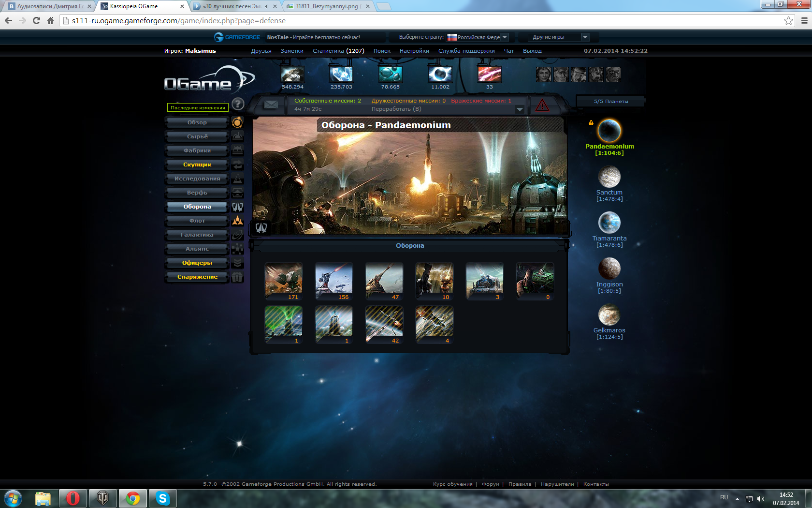Select ion cannon defense with 3 units
The height and width of the screenshot is (508, 812).
point(485,281)
